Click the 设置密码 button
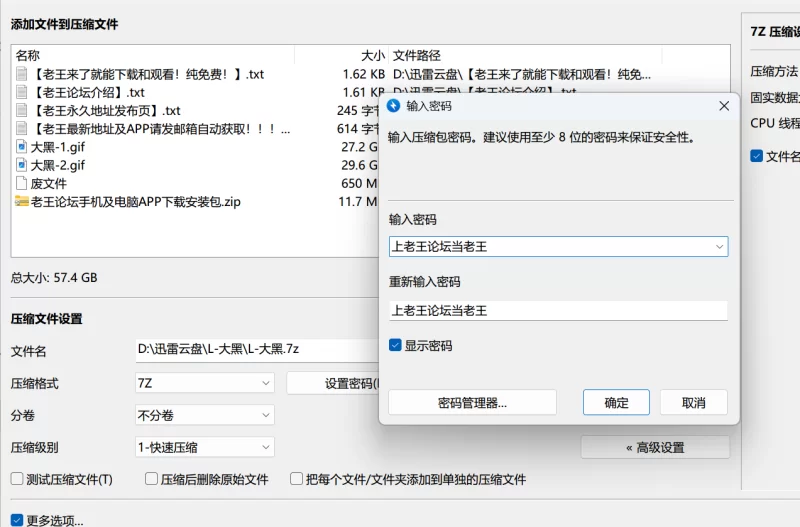 coord(334,383)
